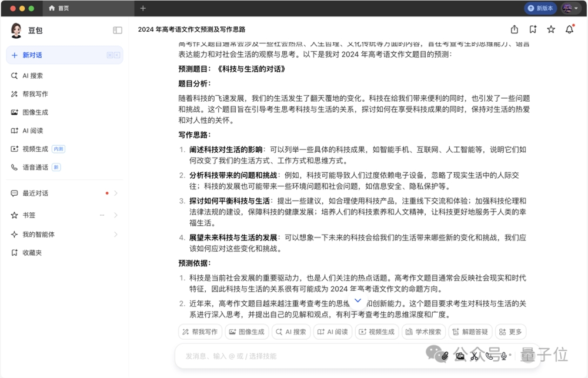The image size is (588, 378).
Task: Open a new browser tab with the plus icon
Action: point(143,9)
